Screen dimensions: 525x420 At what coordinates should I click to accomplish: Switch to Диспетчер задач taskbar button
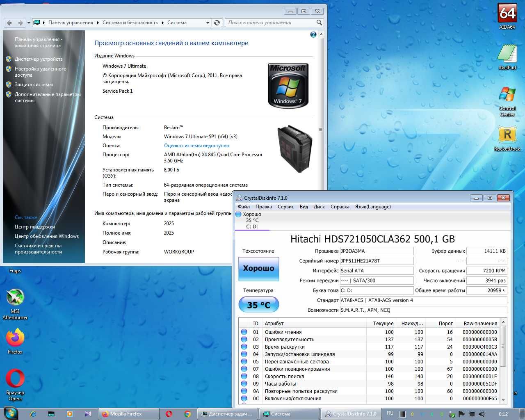click(x=228, y=414)
